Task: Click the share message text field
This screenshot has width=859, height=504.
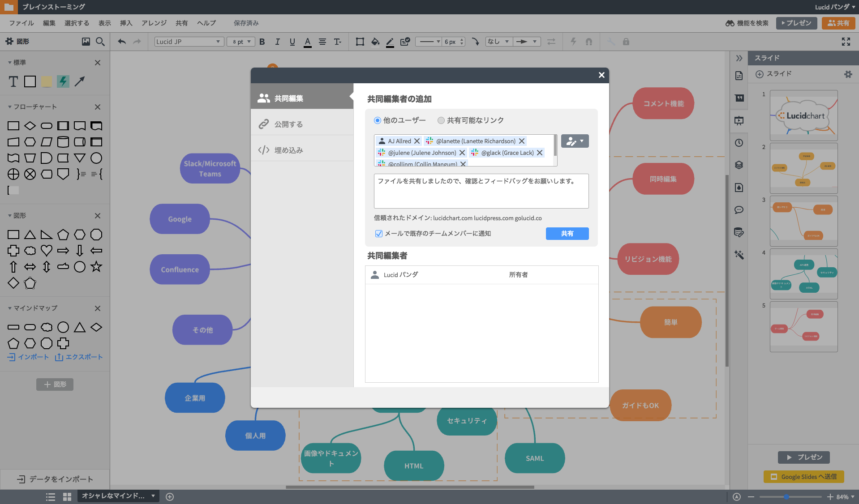Action: (481, 191)
